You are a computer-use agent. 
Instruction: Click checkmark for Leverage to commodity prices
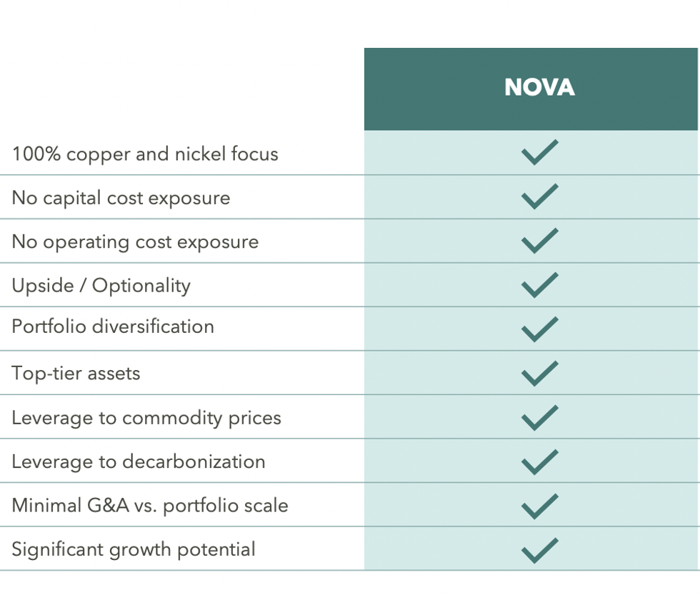click(x=539, y=417)
